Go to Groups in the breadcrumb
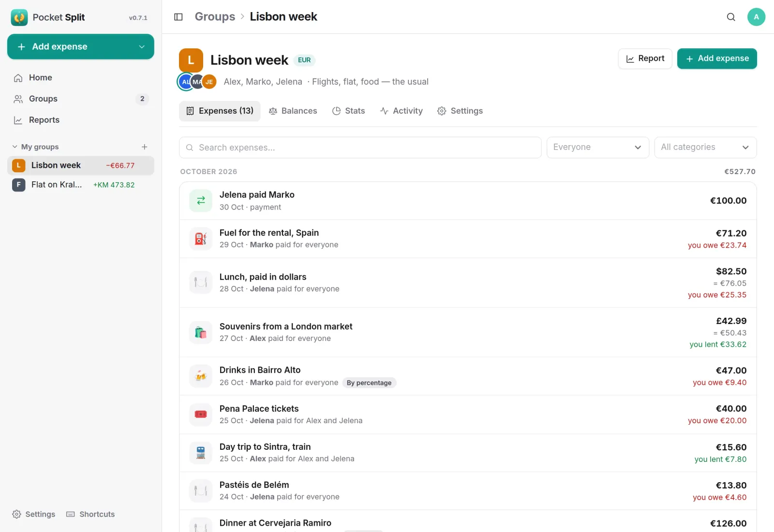774x532 pixels. pos(215,17)
